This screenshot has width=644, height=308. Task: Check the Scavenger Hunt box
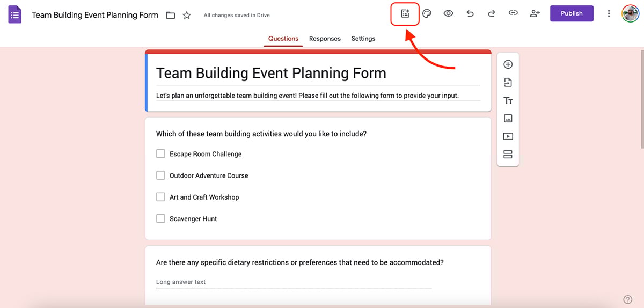(160, 218)
